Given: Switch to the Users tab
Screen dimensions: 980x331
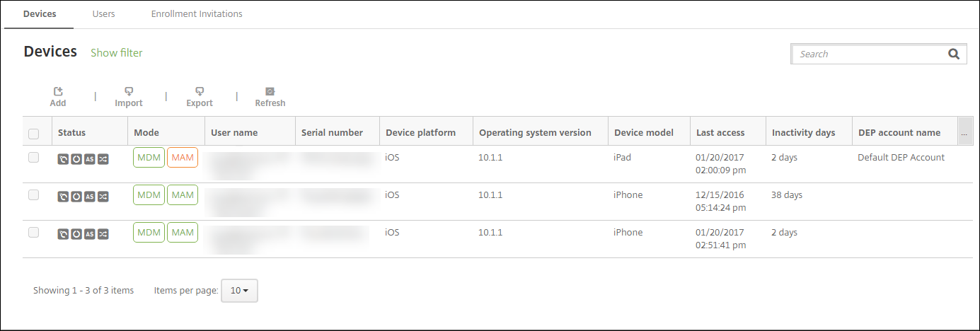Looking at the screenshot, I should point(104,13).
